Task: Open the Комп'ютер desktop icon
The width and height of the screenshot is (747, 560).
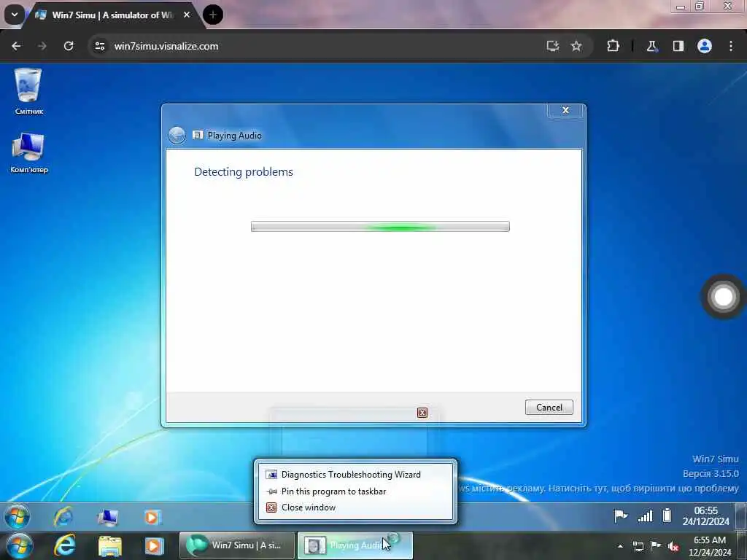Action: 29,152
